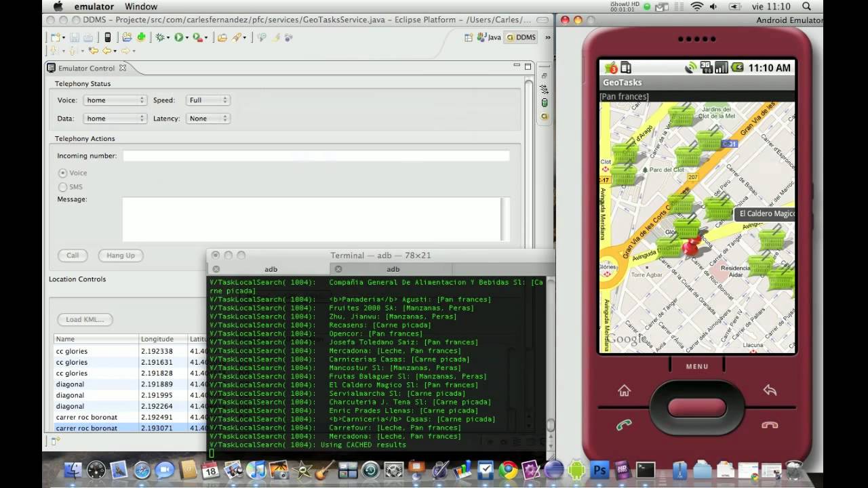Open the Trash in the Dock

[x=793, y=470]
